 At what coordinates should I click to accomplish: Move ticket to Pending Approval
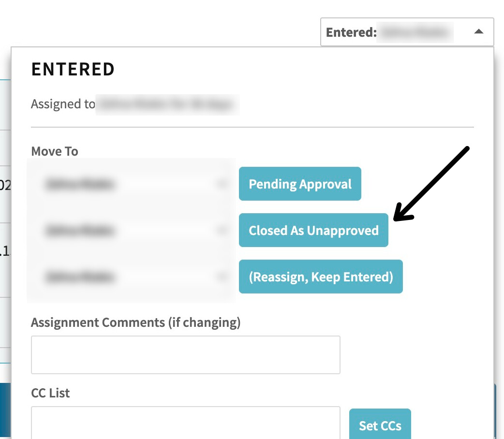pos(300,184)
